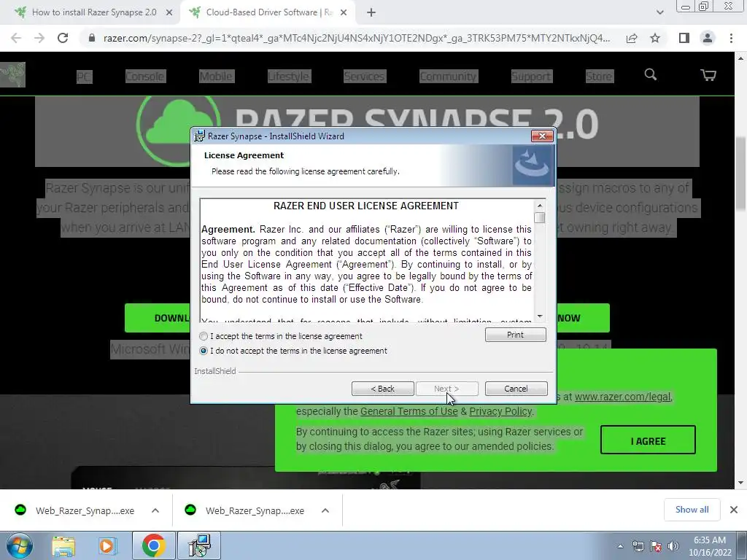Open the Console menu on Razer site
747x560 pixels.
(x=145, y=76)
